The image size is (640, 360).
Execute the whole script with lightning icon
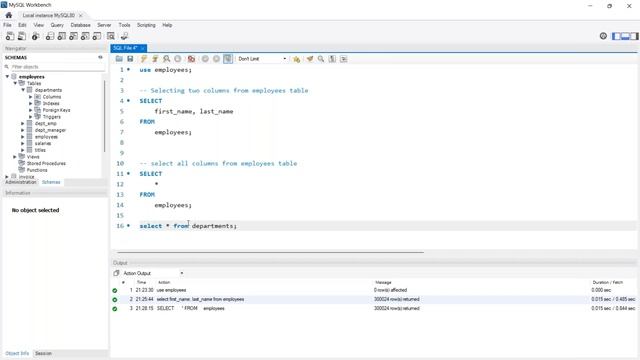144,59
